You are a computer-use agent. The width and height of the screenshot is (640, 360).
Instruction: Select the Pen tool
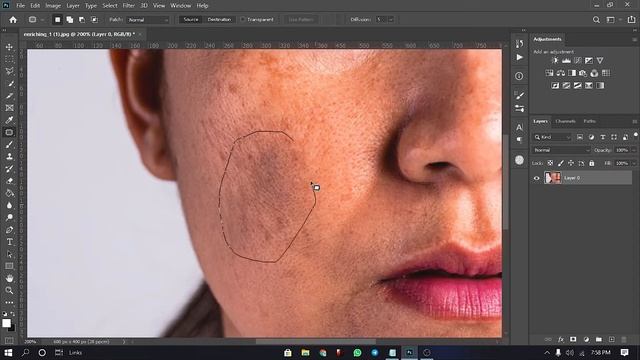tap(9, 230)
